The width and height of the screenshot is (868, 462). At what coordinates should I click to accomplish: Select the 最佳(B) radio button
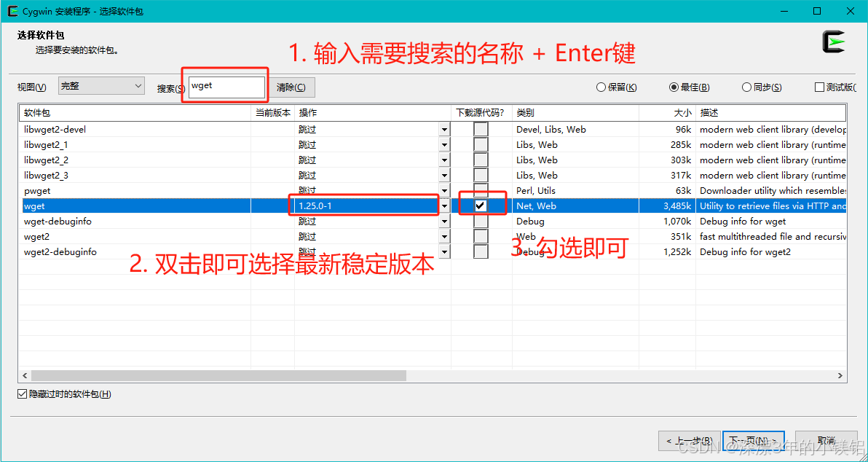(689, 87)
